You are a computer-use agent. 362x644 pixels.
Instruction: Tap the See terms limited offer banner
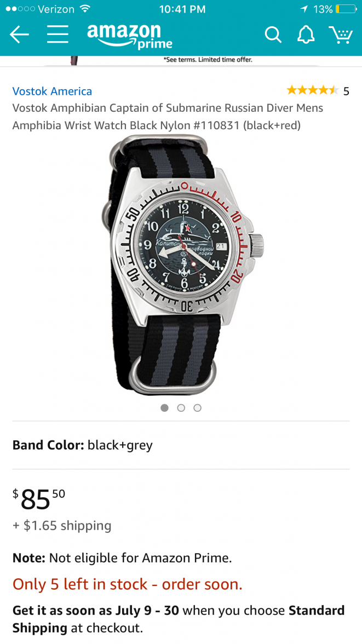coord(208,60)
